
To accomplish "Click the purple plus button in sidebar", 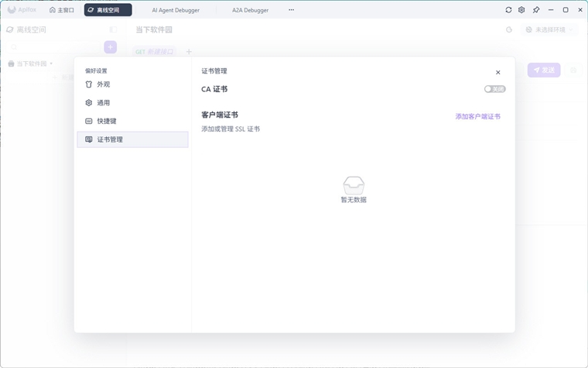I will coord(110,47).
